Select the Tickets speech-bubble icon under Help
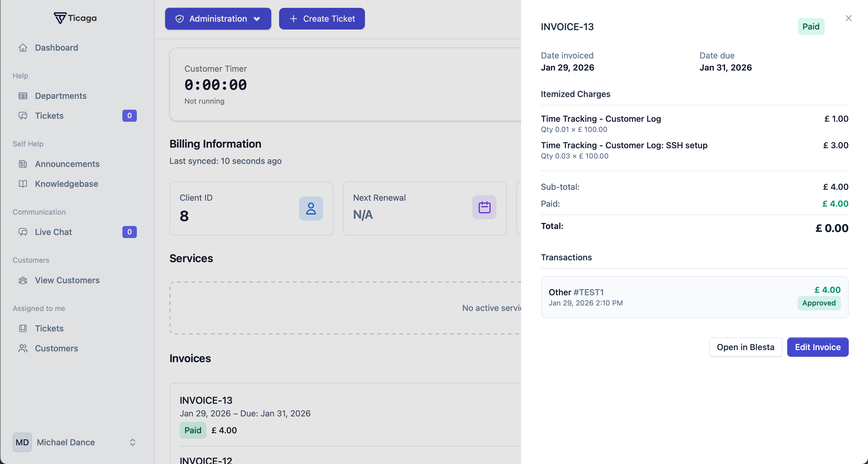The width and height of the screenshot is (868, 464). [x=23, y=116]
